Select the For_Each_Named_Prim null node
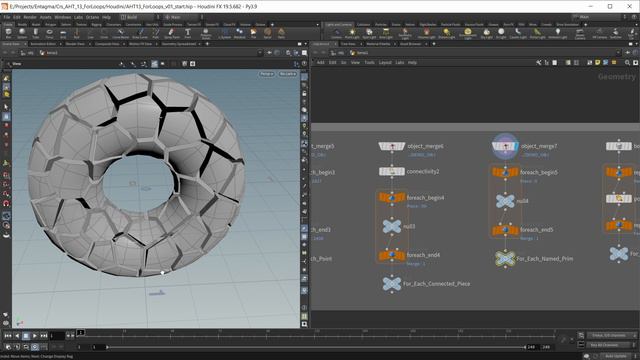Image resolution: width=640 pixels, height=360 pixels. [x=505, y=258]
